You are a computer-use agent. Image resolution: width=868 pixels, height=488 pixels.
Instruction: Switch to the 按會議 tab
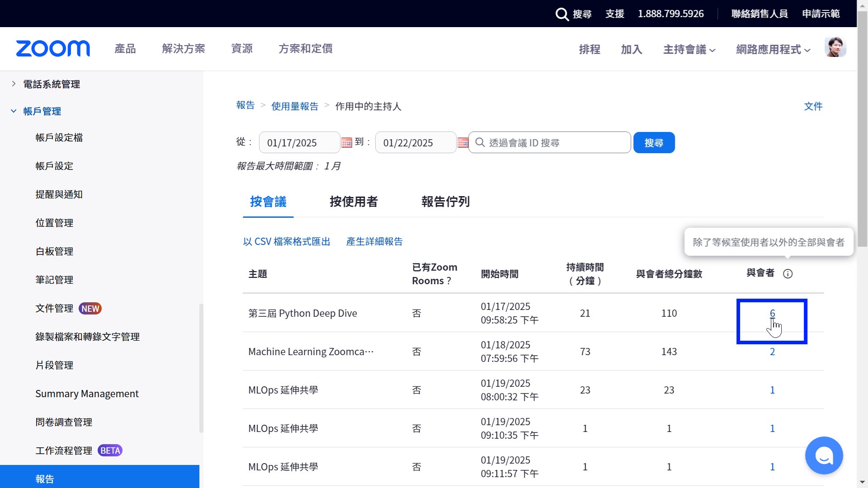click(x=268, y=202)
